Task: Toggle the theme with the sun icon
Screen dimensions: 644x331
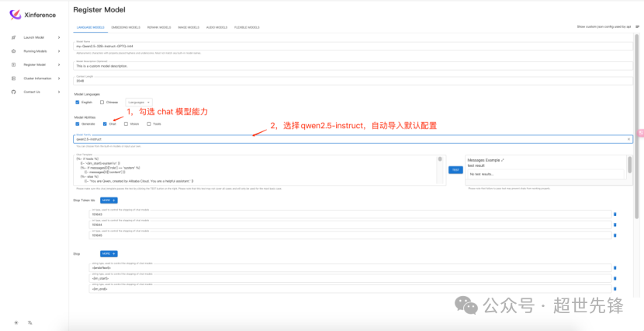Action: tap(16, 322)
